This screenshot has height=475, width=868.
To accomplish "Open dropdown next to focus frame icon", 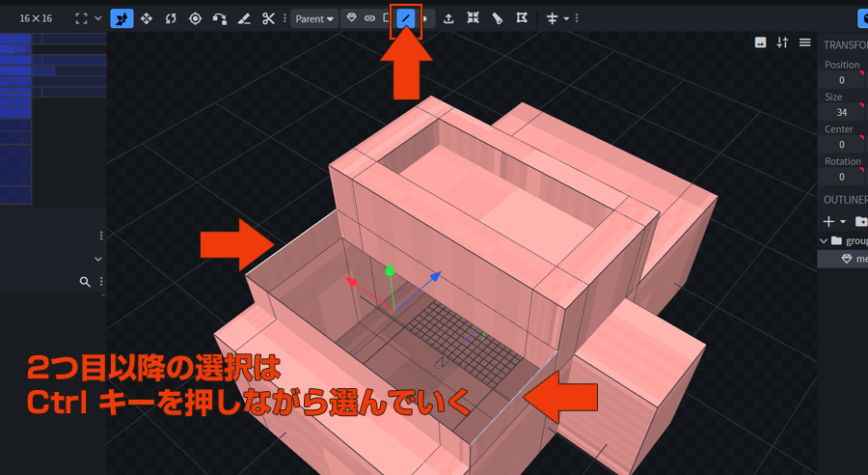I will click(x=97, y=18).
